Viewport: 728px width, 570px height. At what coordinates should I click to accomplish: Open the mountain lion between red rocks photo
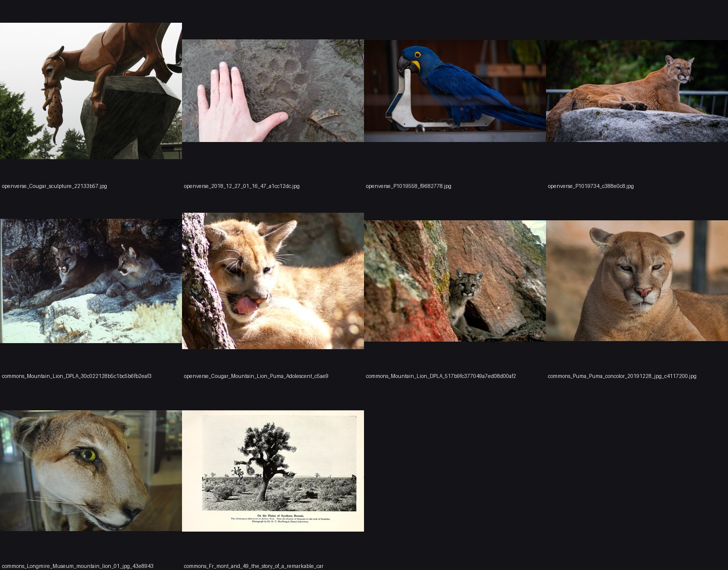pos(455,281)
